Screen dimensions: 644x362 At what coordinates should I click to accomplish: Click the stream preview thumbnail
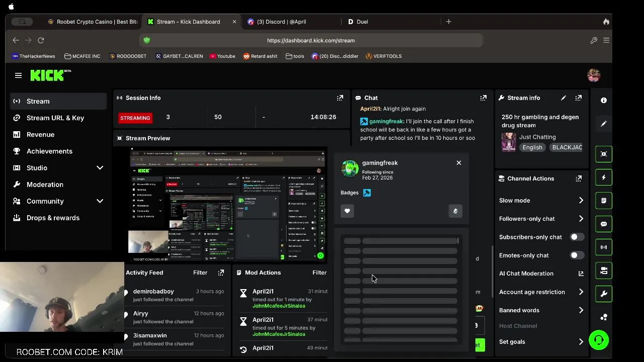pyautogui.click(x=228, y=205)
